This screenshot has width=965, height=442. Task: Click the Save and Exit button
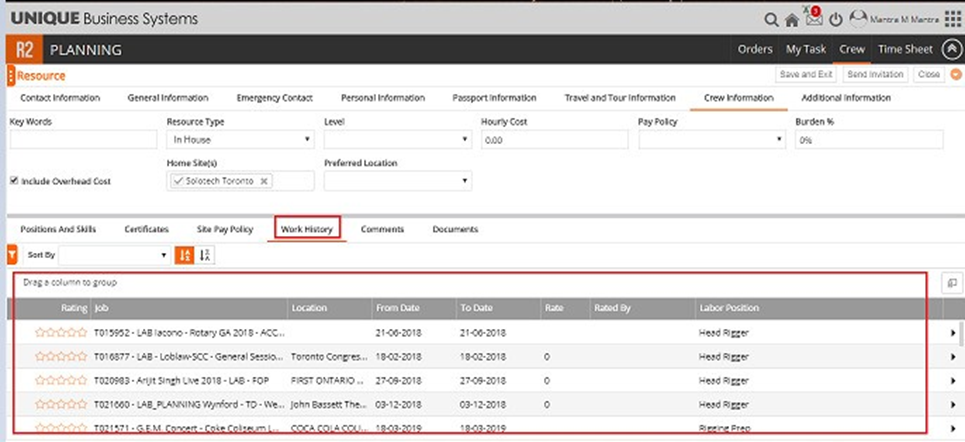(x=805, y=75)
